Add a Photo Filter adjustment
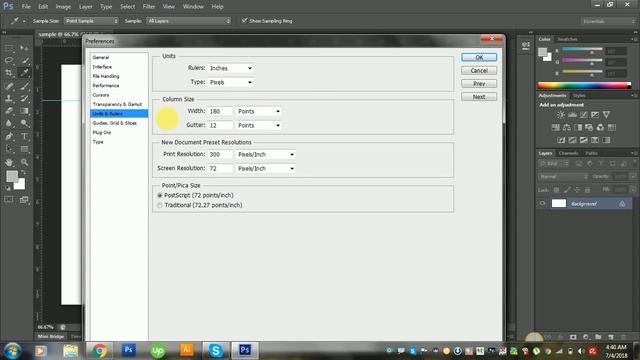Screen dimensions: 640x360 point(589,127)
